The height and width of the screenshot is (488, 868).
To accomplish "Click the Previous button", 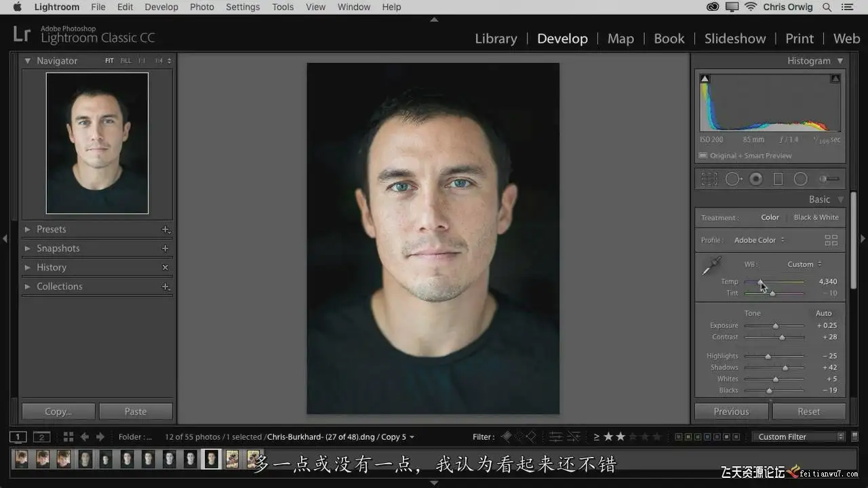I will pos(731,411).
